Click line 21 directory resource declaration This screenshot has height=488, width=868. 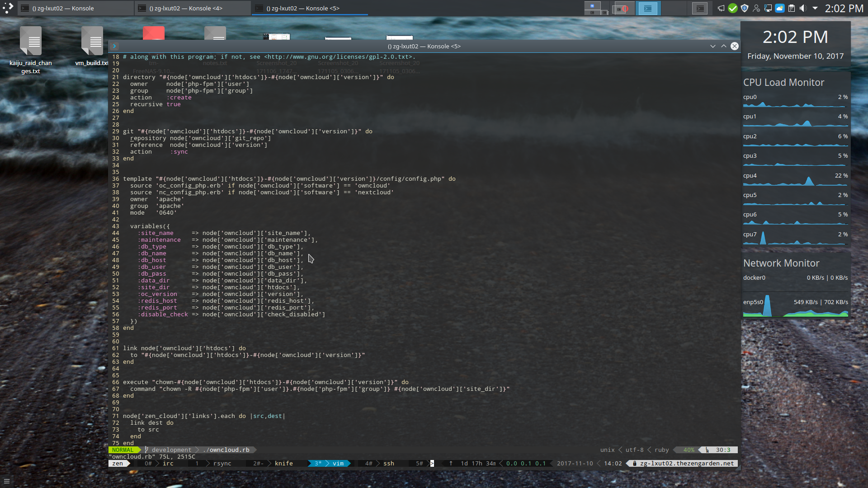click(x=258, y=77)
